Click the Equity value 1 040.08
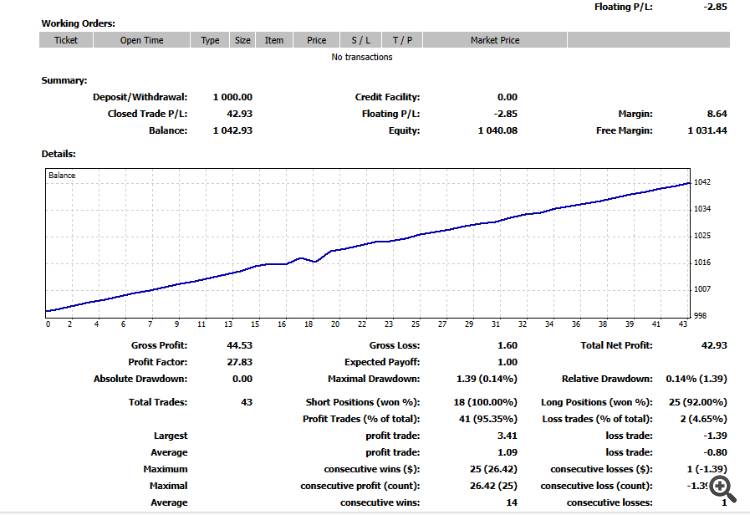 click(497, 131)
